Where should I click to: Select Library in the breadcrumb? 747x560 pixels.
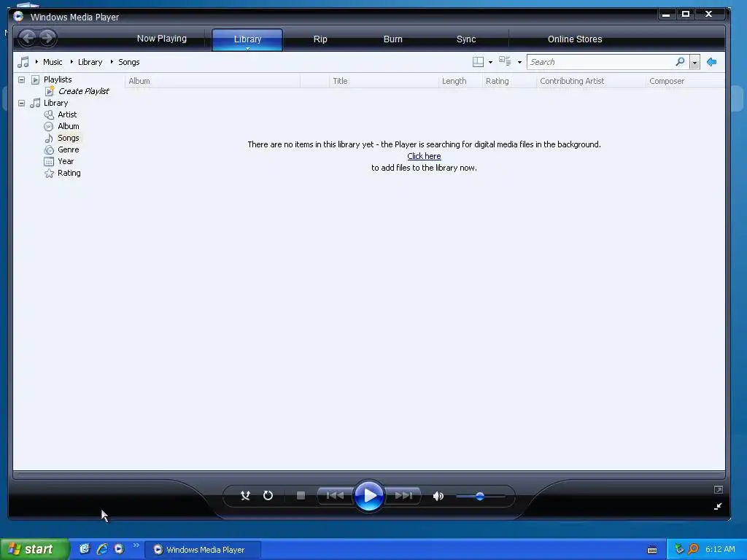[90, 62]
